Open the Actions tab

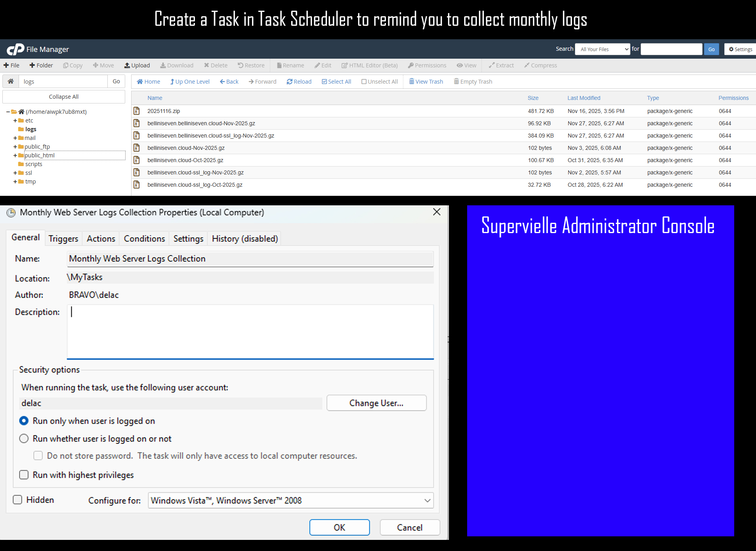[101, 239]
